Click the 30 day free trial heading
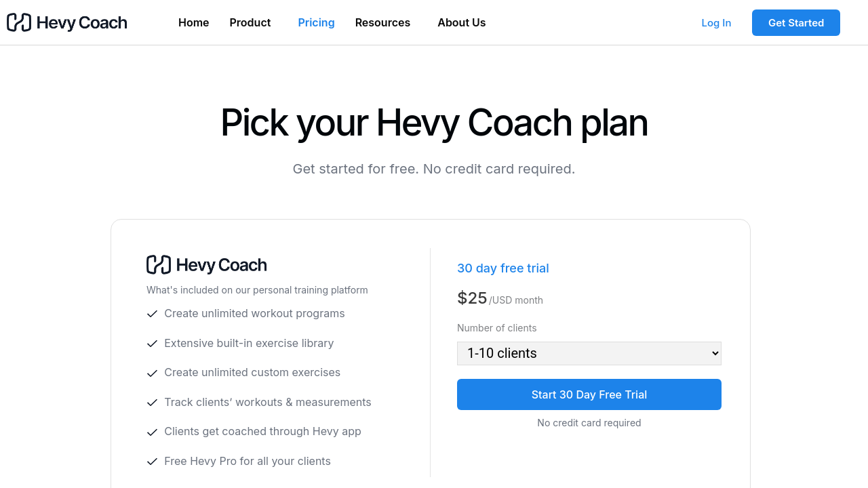This screenshot has height=488, width=868. click(503, 268)
